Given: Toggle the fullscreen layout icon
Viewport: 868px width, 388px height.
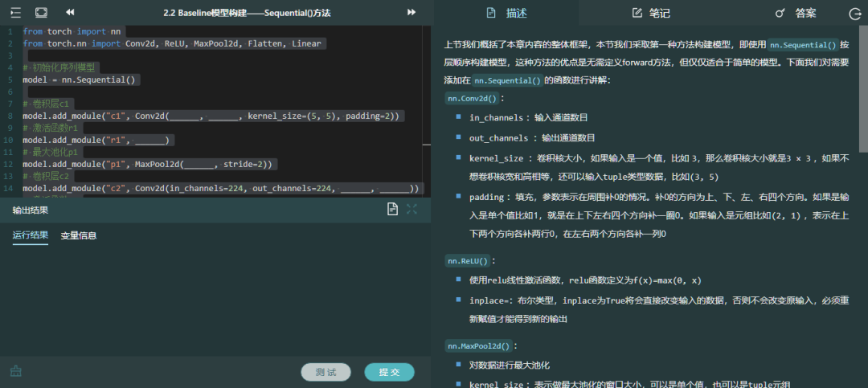Looking at the screenshot, I should (41, 12).
